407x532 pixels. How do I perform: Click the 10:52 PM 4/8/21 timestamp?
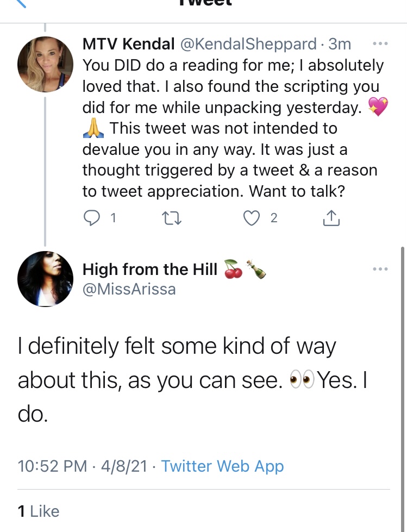83,466
